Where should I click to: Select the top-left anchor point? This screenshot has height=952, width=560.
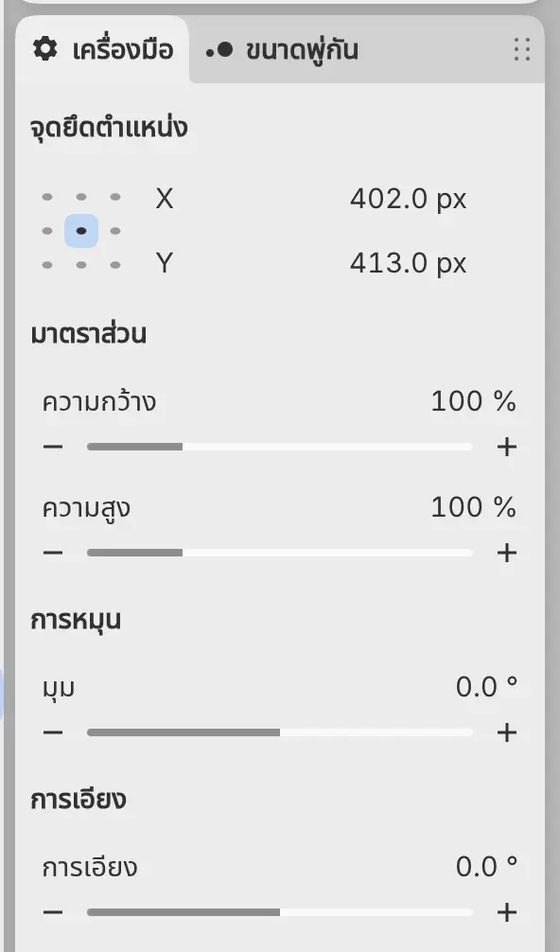(47, 197)
